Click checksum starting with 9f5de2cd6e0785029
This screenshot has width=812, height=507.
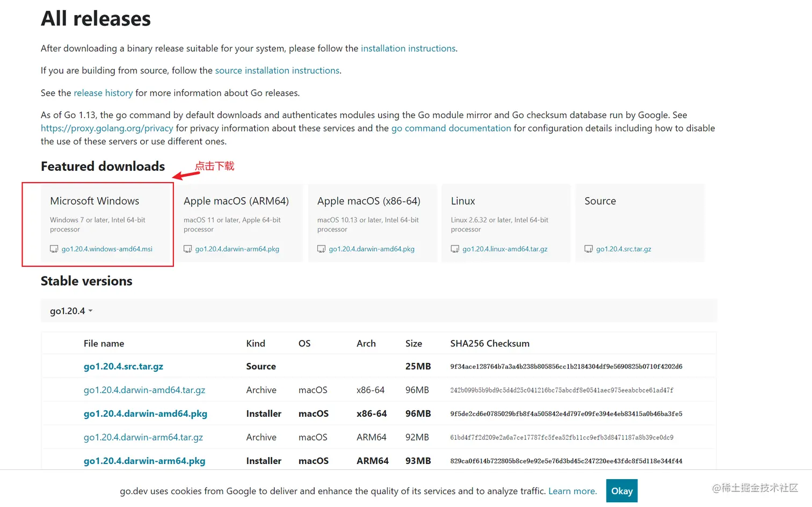click(567, 414)
